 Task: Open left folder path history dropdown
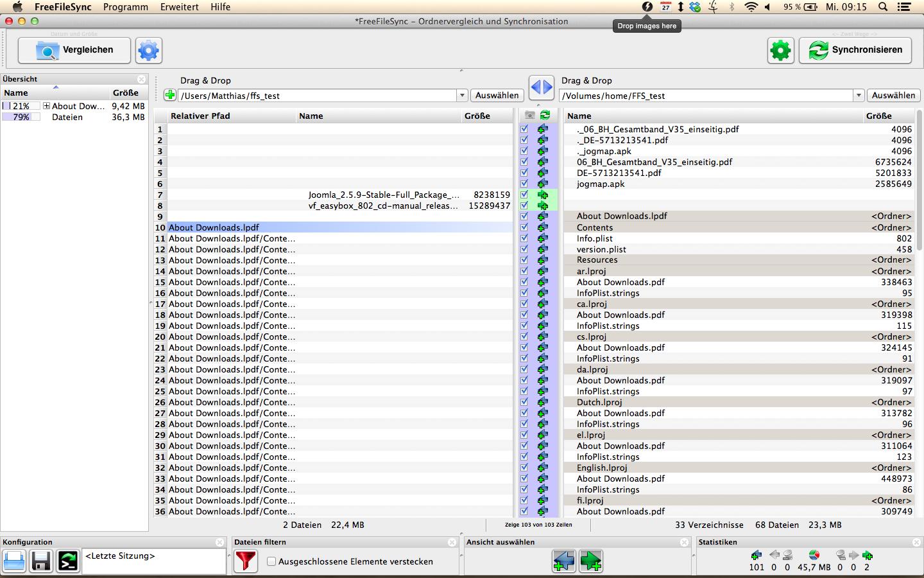462,96
